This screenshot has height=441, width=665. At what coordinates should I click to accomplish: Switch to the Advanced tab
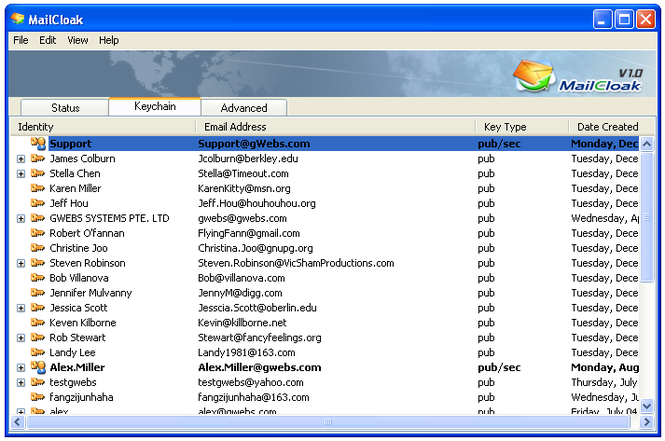click(x=244, y=108)
